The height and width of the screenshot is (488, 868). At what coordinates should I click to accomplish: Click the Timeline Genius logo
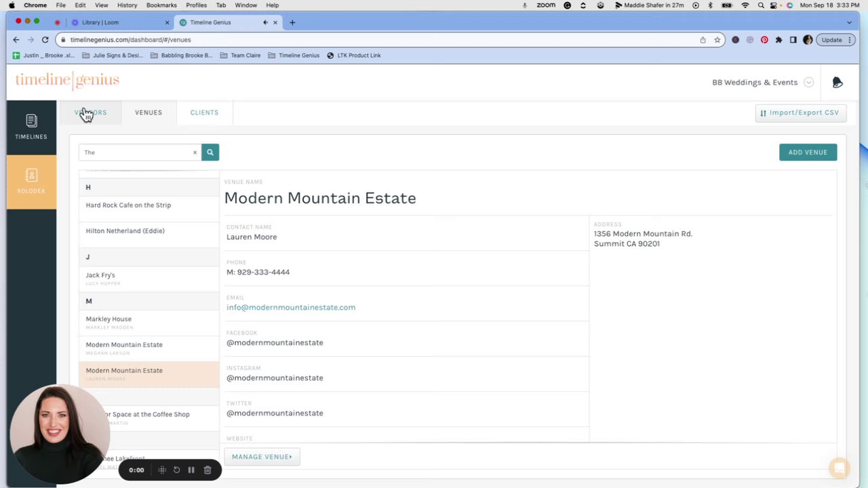(67, 81)
